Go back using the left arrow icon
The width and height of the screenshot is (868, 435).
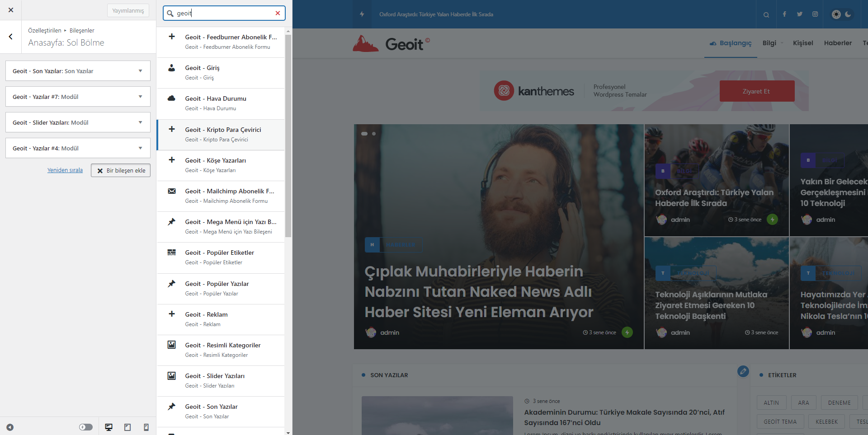[x=11, y=37]
